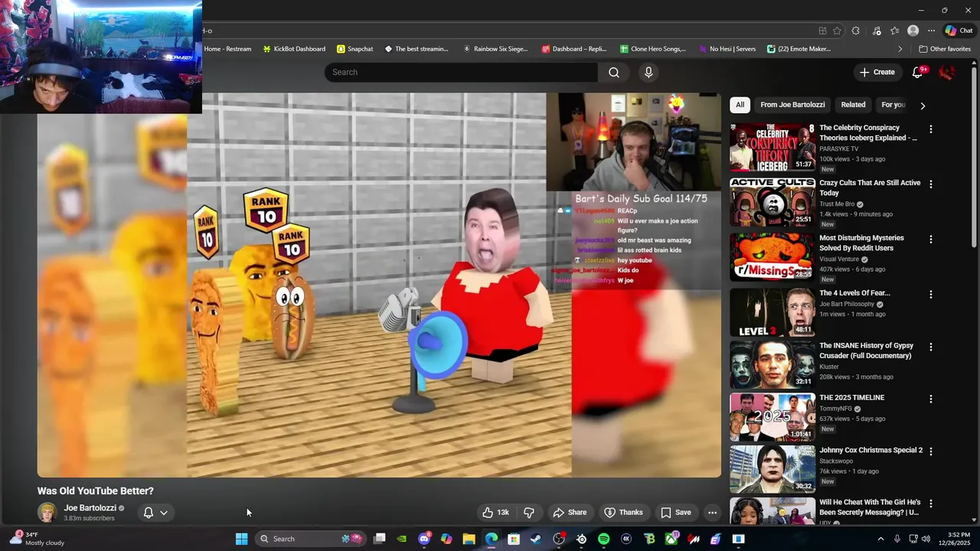Open Steam from the taskbar
Screen dimensions: 980x551
(x=536, y=539)
